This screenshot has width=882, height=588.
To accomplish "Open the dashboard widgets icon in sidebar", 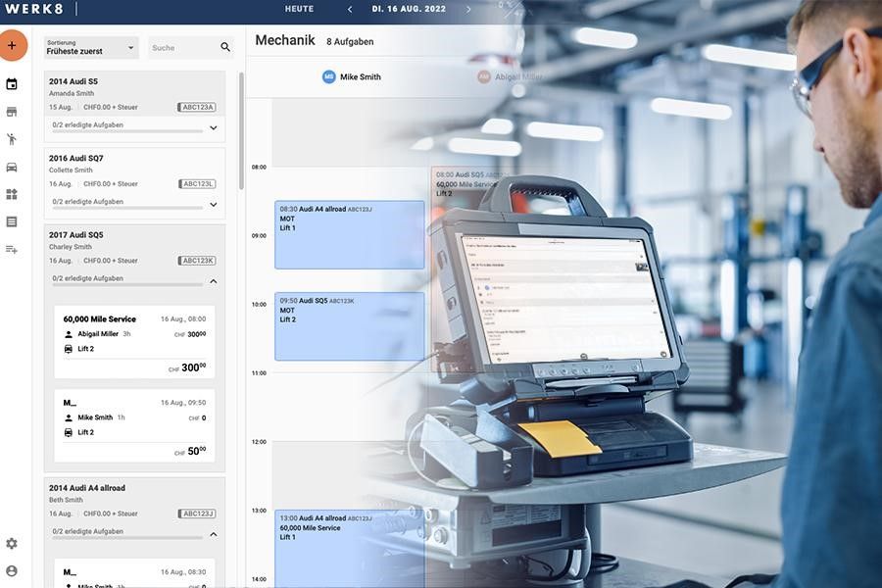I will tap(11, 194).
